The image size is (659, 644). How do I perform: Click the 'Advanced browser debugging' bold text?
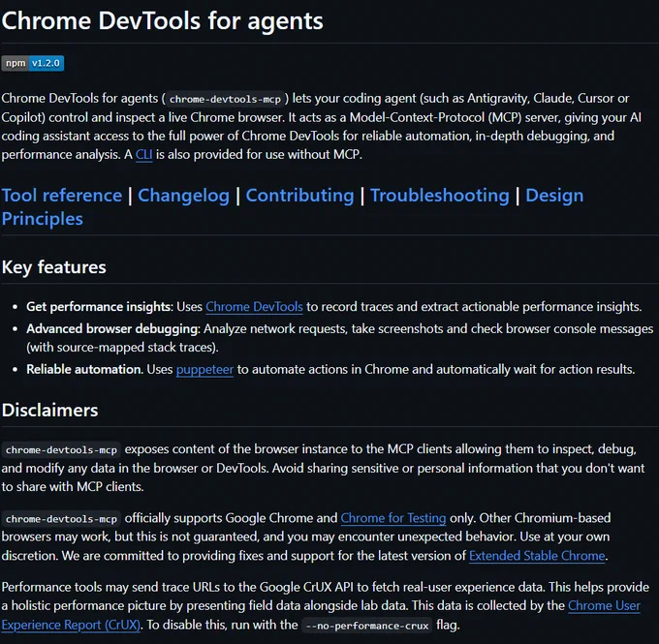tap(113, 328)
